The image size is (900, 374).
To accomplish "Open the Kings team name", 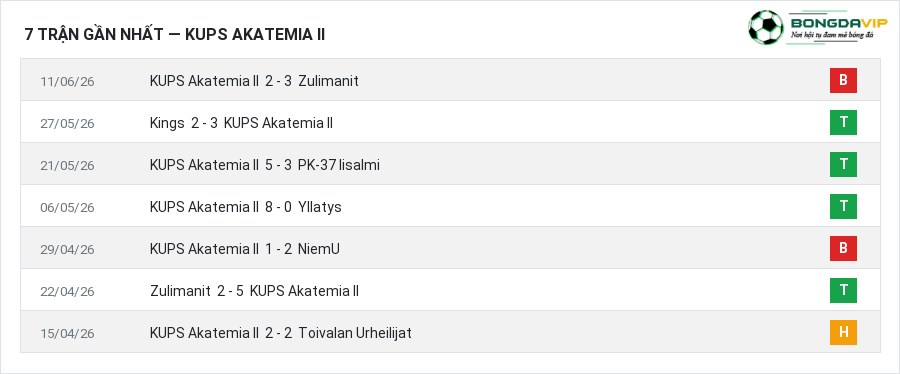I will coord(167,123).
